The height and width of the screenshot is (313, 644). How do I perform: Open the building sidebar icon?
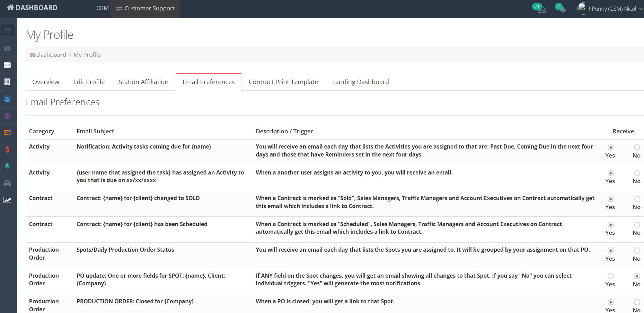point(7,82)
